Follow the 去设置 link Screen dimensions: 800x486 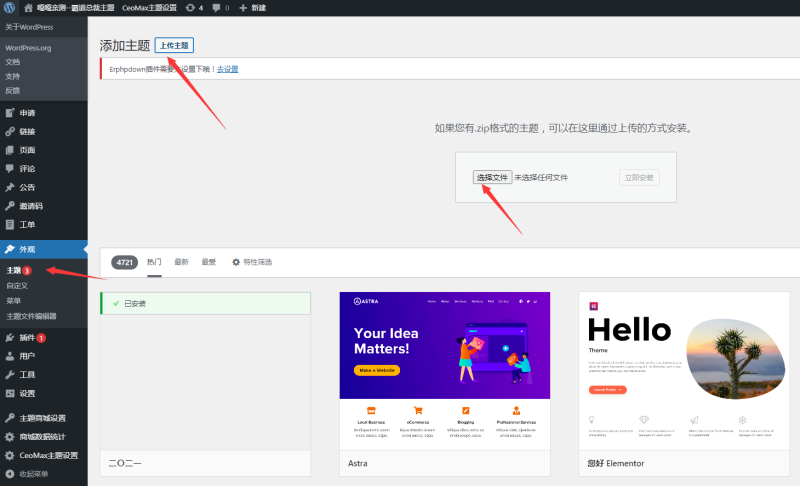point(228,69)
